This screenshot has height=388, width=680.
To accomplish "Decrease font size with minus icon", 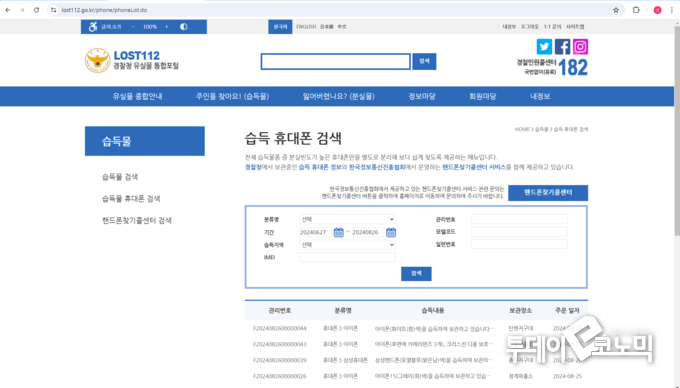I will click(x=133, y=27).
